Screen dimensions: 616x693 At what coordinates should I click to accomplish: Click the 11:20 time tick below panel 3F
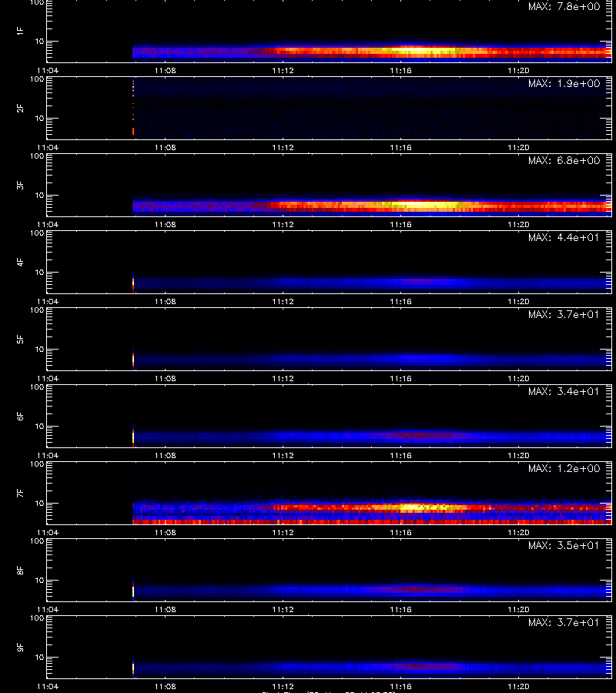pyautogui.click(x=518, y=225)
